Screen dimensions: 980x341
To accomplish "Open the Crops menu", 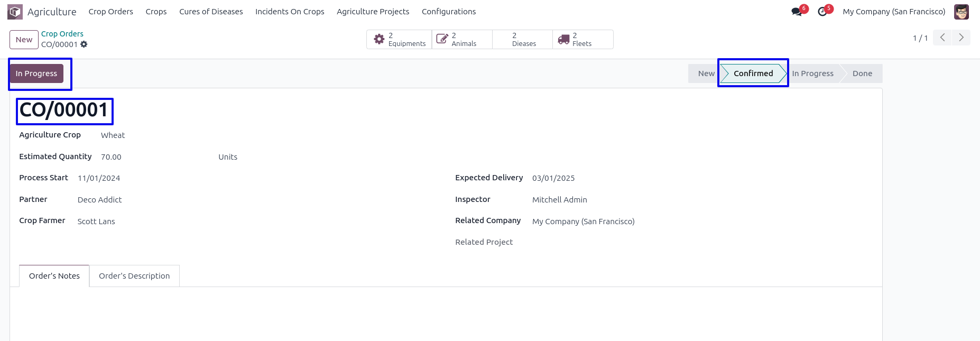I will 156,12.
